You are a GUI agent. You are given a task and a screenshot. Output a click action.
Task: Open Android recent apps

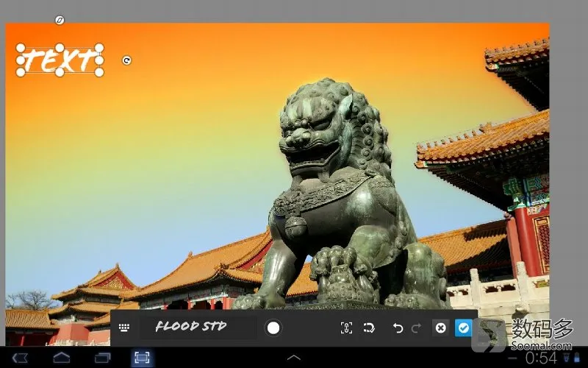[x=102, y=358]
